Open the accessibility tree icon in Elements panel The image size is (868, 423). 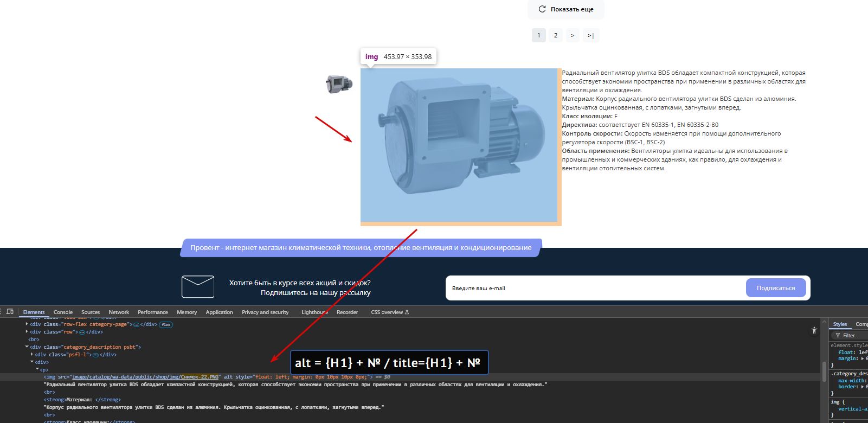tap(814, 330)
